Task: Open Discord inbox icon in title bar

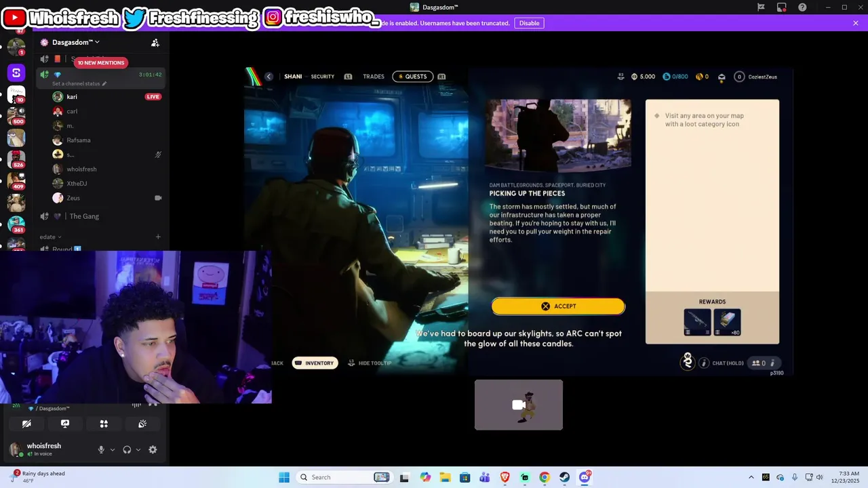Action: (x=782, y=7)
